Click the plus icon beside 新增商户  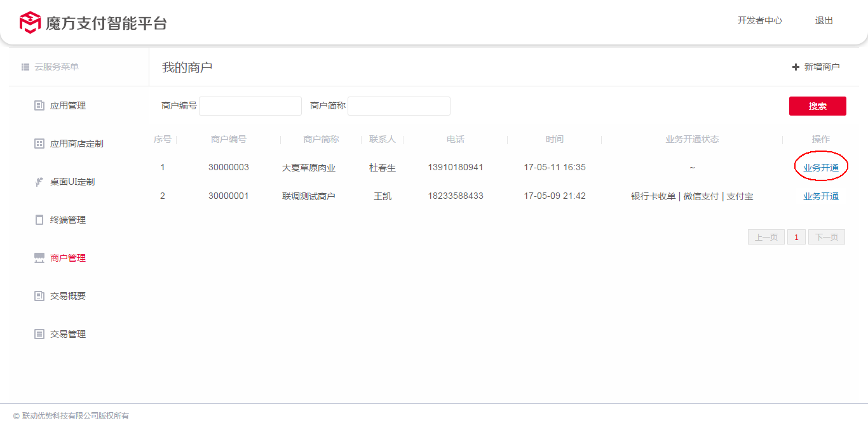click(x=796, y=67)
